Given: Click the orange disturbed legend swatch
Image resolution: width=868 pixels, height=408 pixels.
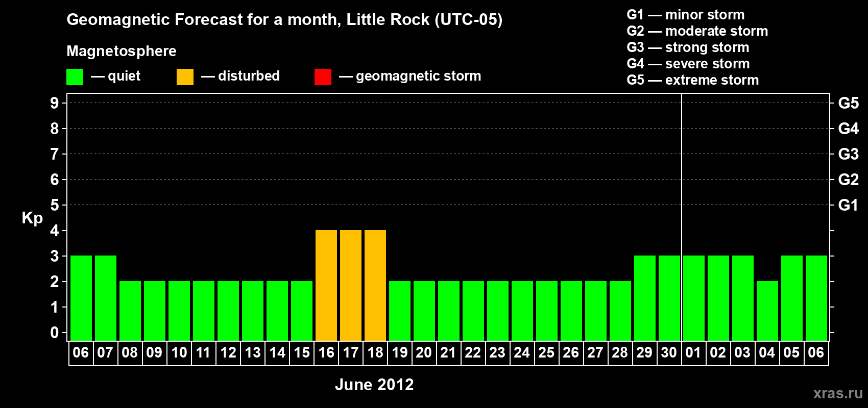Looking at the screenshot, I should [x=185, y=77].
